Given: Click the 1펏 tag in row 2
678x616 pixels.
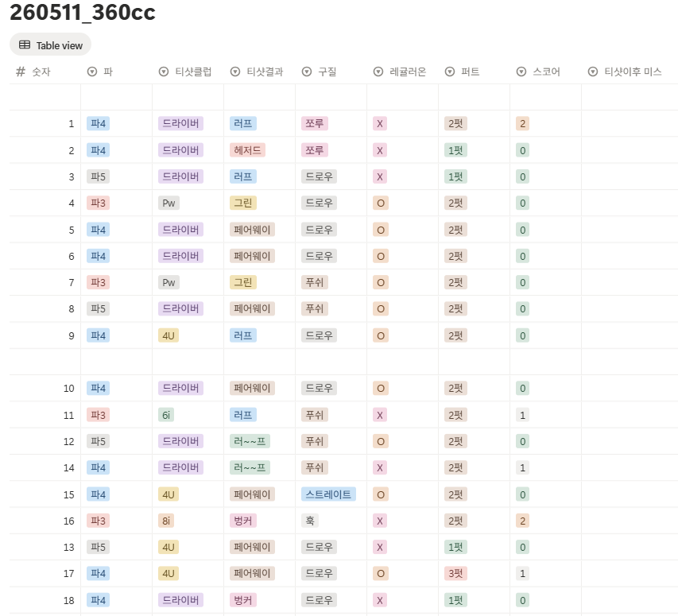Looking at the screenshot, I should tap(455, 150).
